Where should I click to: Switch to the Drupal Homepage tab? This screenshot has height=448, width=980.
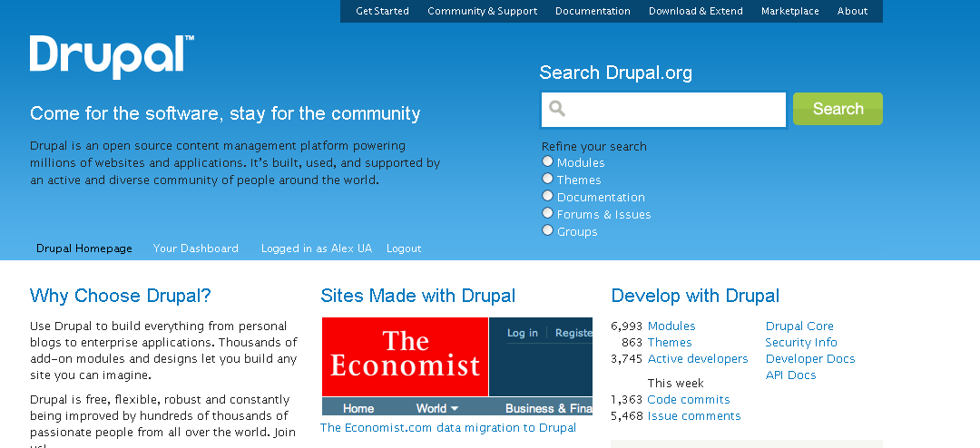tap(84, 248)
